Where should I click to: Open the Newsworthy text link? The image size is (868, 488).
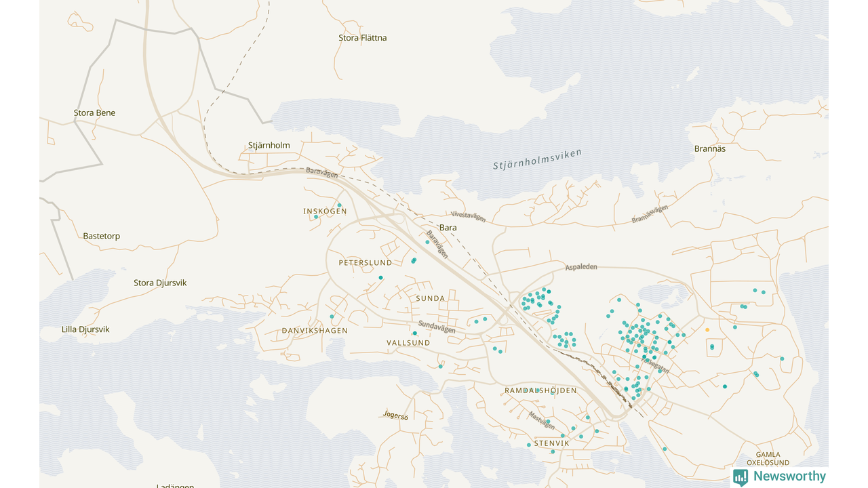(789, 476)
